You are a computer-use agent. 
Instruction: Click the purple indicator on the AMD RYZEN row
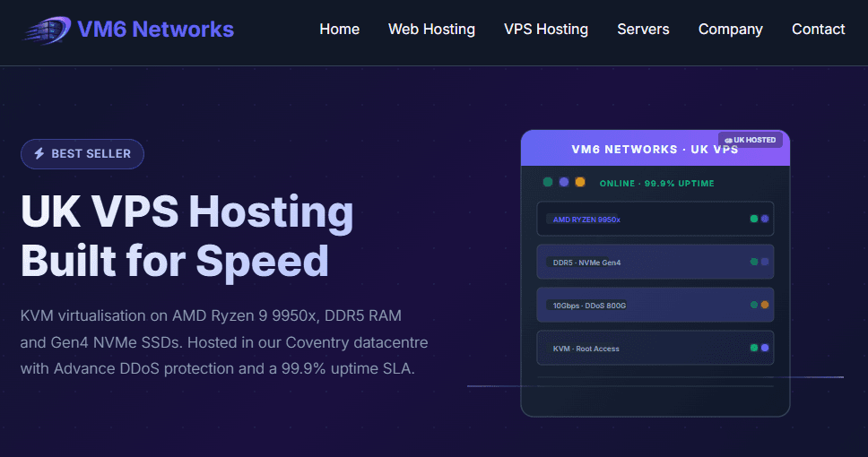(765, 219)
